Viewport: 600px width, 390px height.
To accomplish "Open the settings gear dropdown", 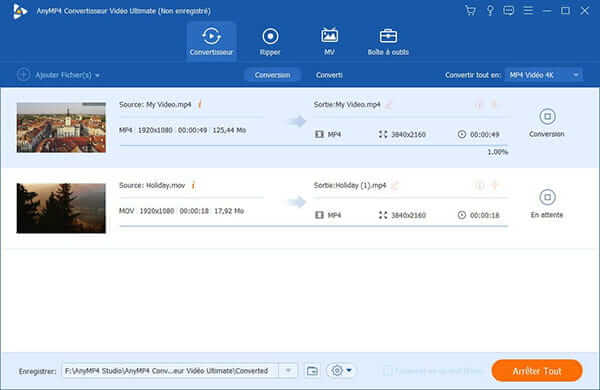I will coord(341,370).
